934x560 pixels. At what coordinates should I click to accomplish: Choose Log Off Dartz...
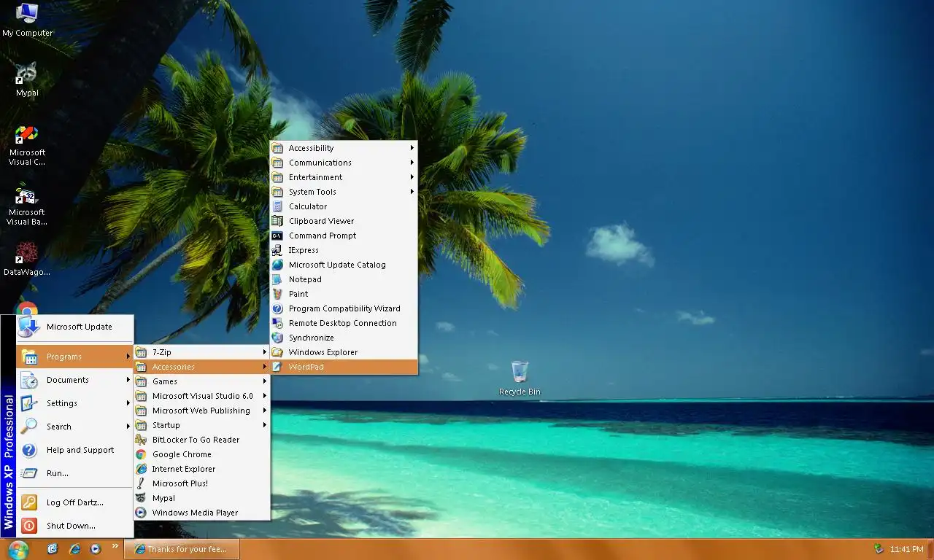(x=75, y=502)
